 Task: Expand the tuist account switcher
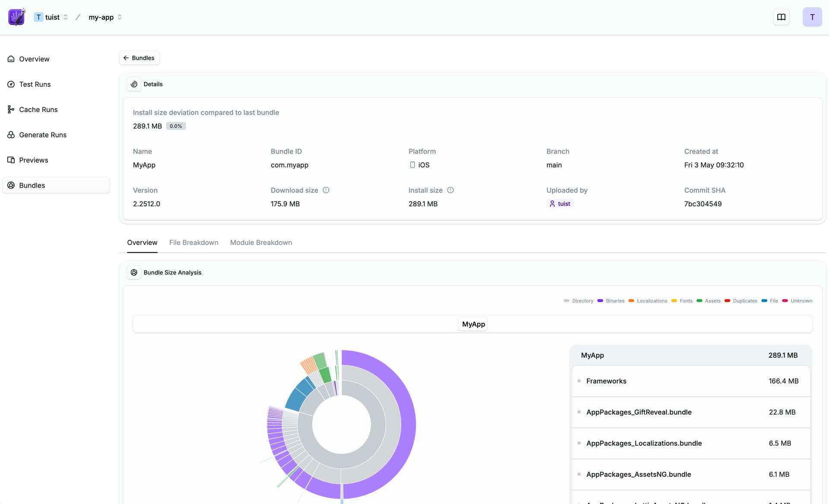(x=66, y=17)
